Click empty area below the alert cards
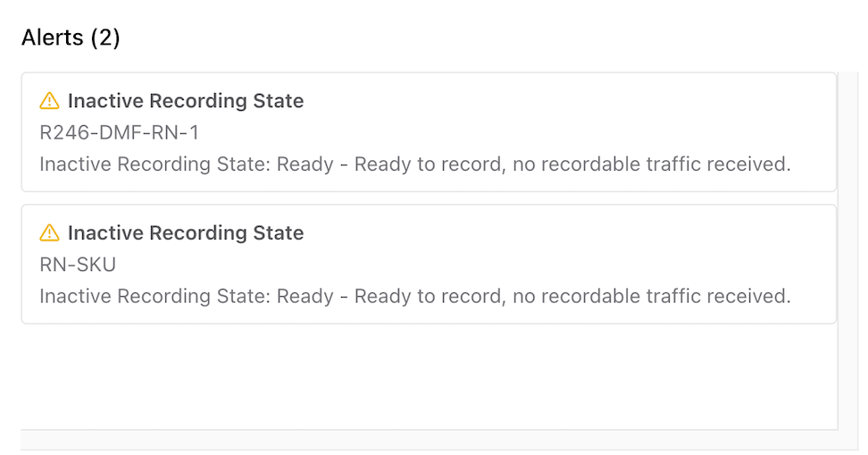 [429, 377]
